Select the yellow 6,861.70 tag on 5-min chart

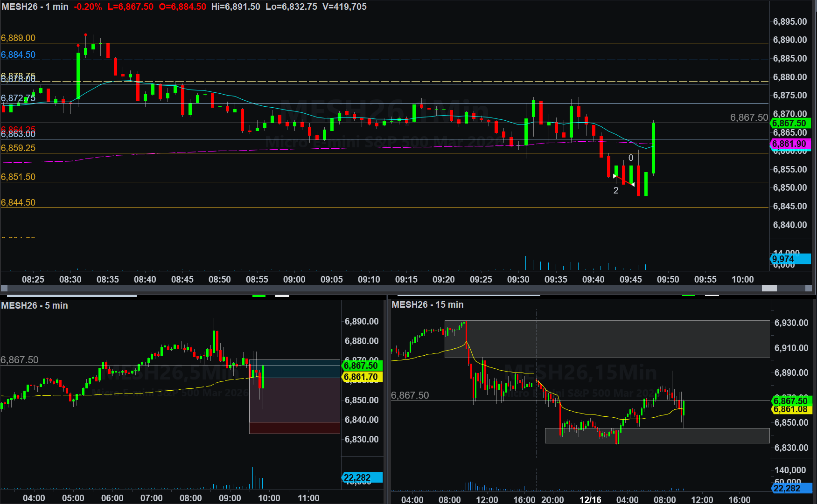click(362, 377)
